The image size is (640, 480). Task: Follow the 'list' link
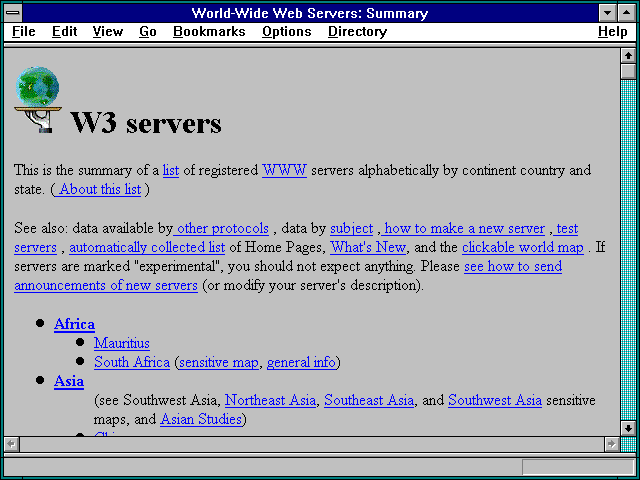(x=171, y=170)
